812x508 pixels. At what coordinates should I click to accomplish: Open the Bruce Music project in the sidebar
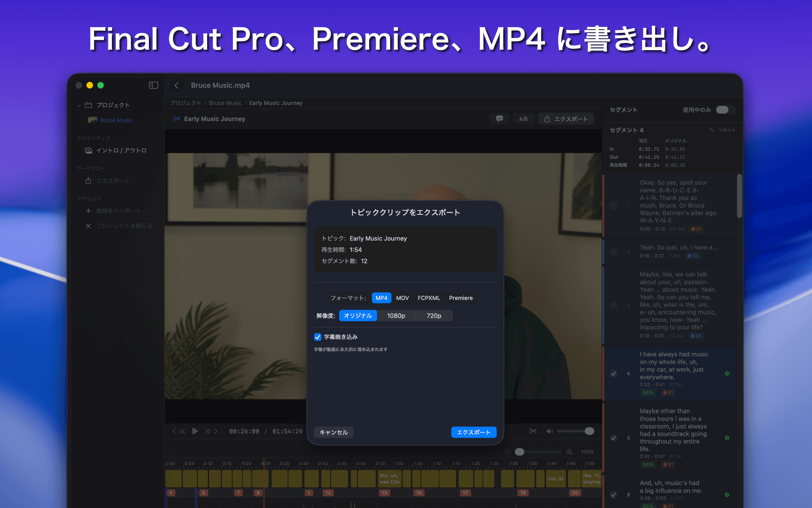pyautogui.click(x=116, y=120)
